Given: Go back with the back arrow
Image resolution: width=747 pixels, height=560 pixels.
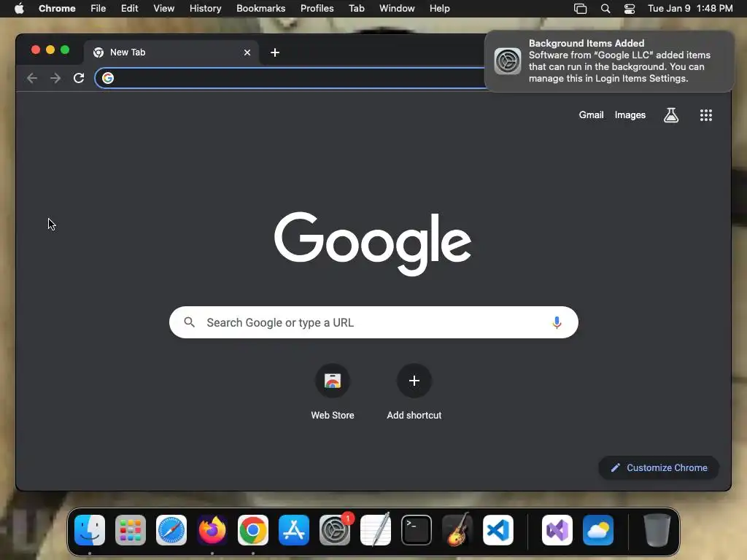Looking at the screenshot, I should click(32, 78).
